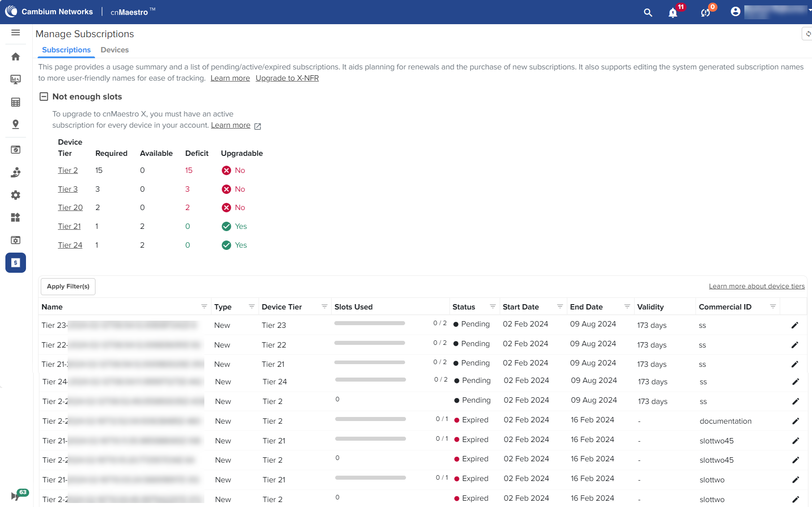This screenshot has width=812, height=507.
Task: Click the refresh icon at top right
Action: (808, 34)
